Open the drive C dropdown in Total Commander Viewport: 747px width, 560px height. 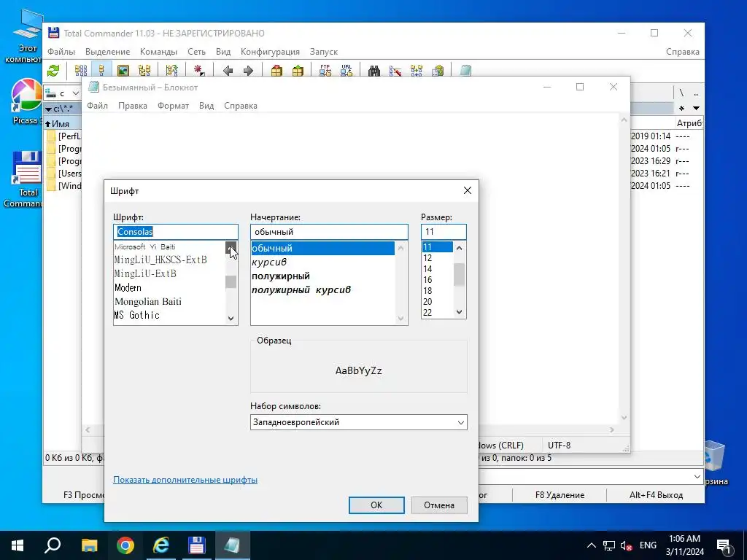coord(76,93)
